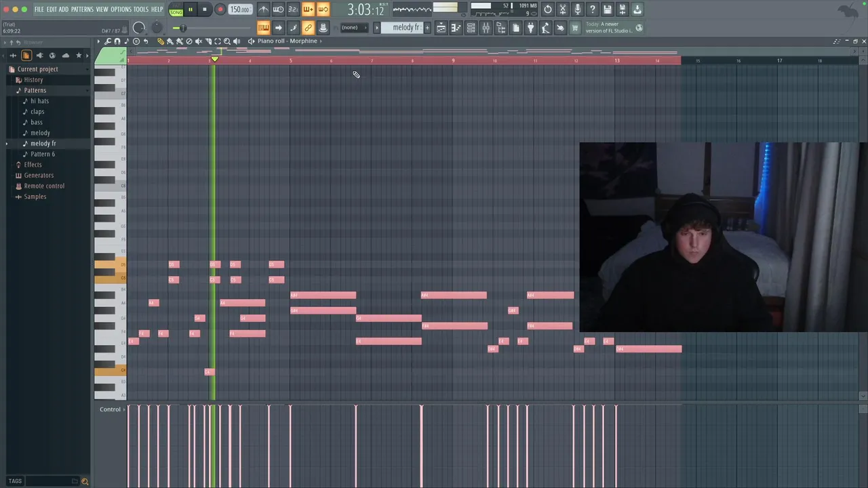The image size is (868, 488).
Task: Stop playback with the stop button
Action: tap(204, 9)
